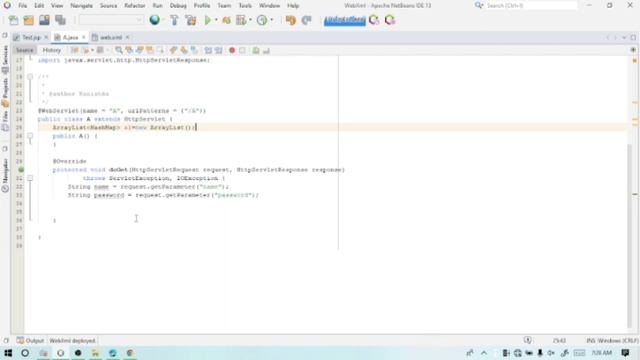
Task: Click the Search field in title bar
Action: click(x=531, y=6)
